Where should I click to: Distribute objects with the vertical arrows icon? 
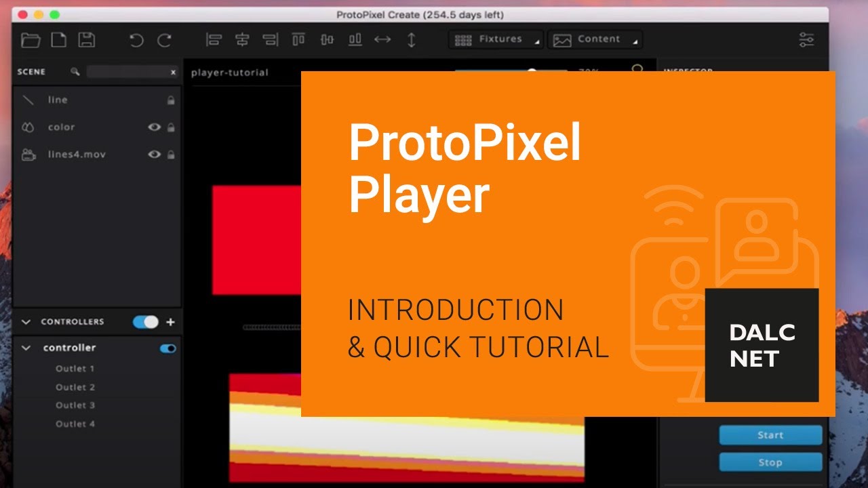(411, 39)
